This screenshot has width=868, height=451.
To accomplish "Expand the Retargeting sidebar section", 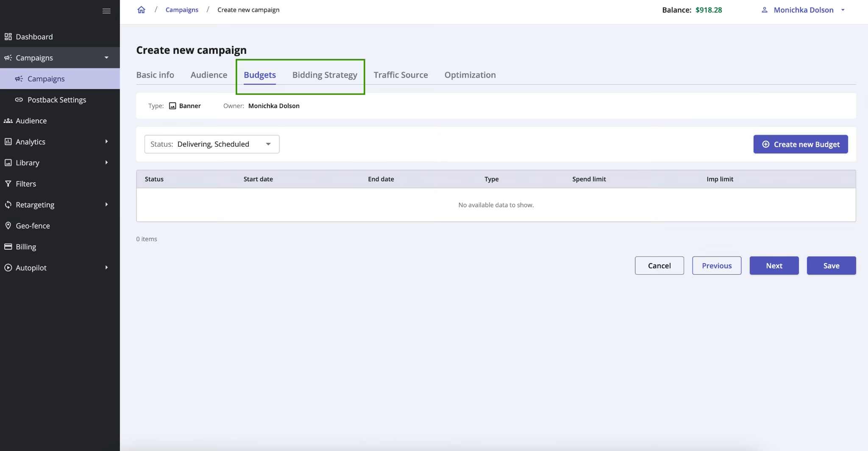I will [x=106, y=205].
